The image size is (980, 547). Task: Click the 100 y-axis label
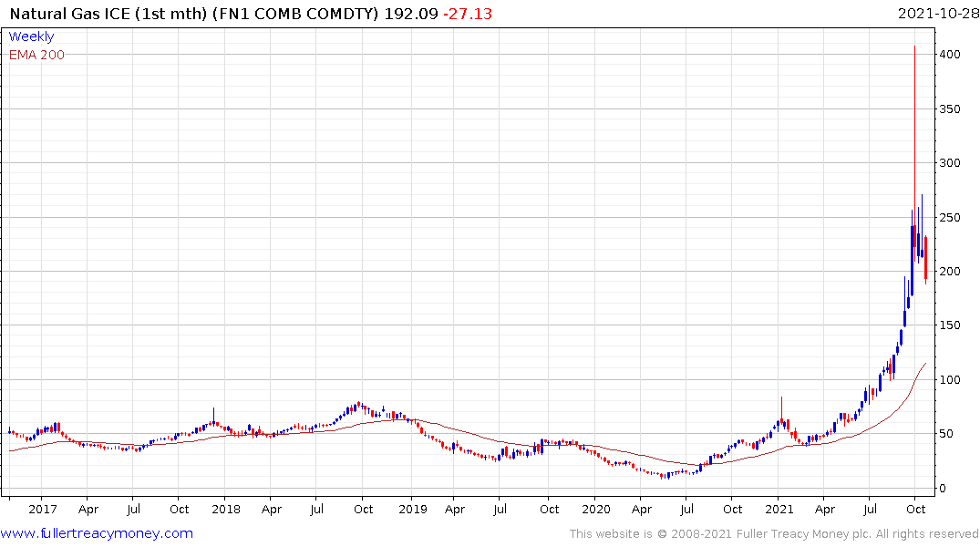coord(950,380)
